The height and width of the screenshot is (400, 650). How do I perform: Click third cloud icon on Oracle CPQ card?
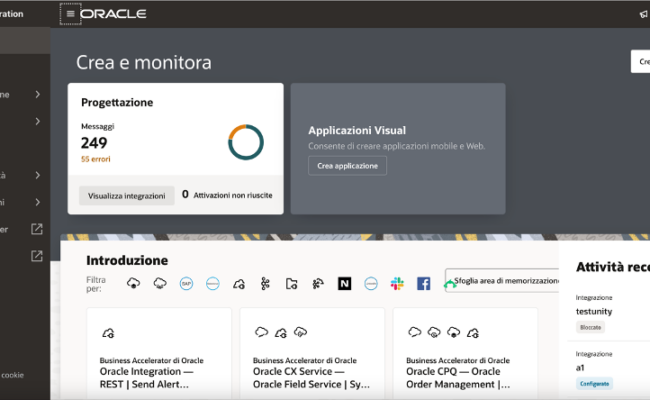(x=454, y=332)
